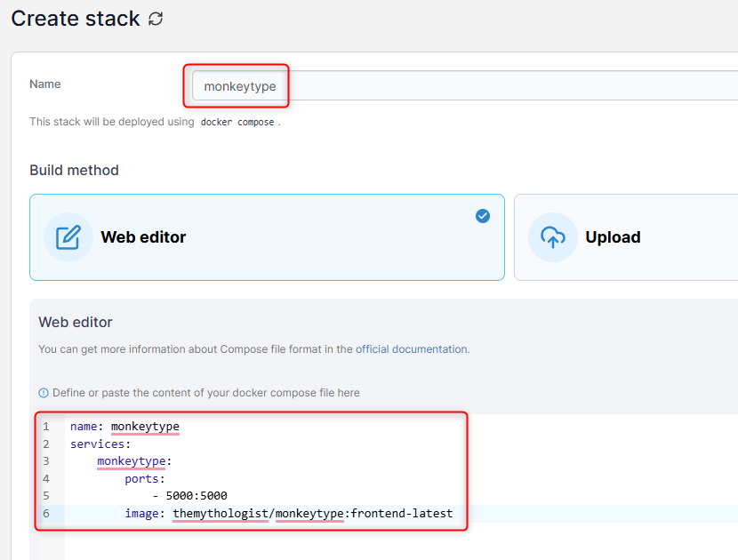Viewport: 738px width, 560px height.
Task: Click the monkeytype service key on line 3
Action: click(x=132, y=461)
